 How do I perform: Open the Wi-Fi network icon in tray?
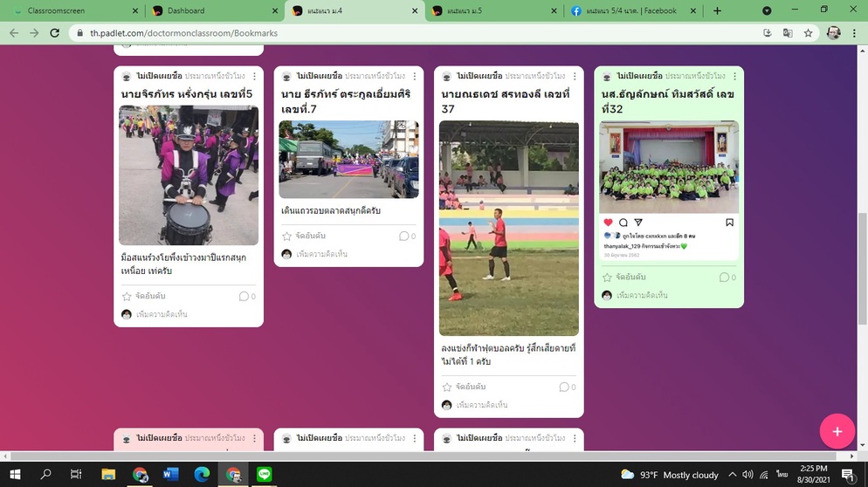764,474
